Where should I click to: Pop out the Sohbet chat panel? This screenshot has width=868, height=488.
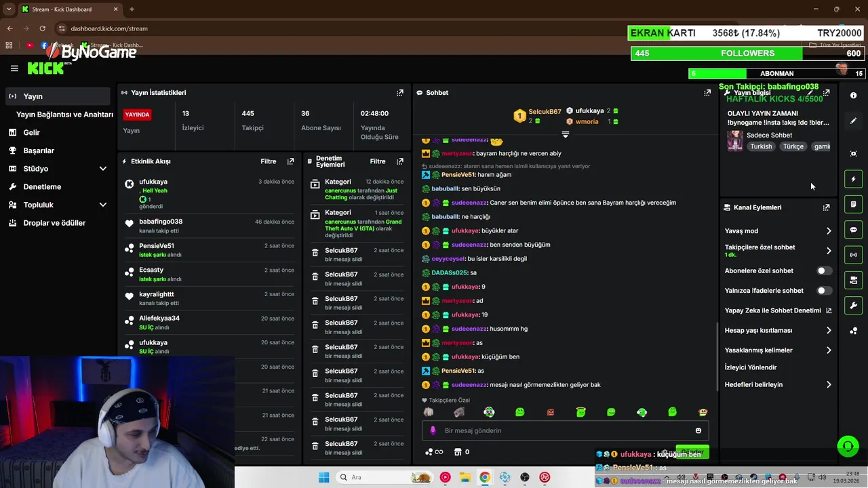pyautogui.click(x=707, y=92)
